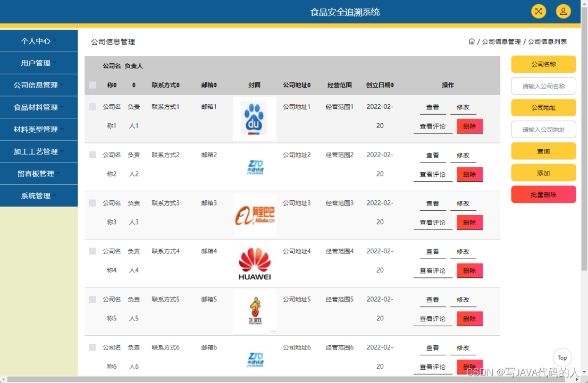
Task: Toggle fullscreen with the expand icon
Action: [539, 11]
